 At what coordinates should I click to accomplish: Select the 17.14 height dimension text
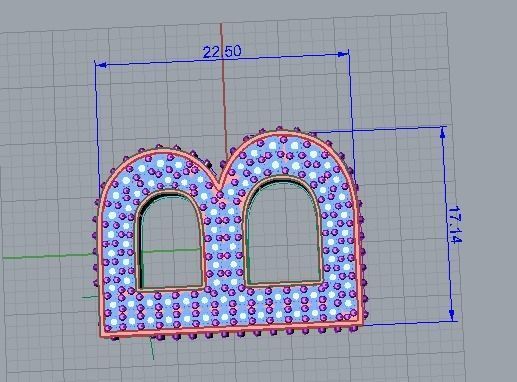pos(455,225)
